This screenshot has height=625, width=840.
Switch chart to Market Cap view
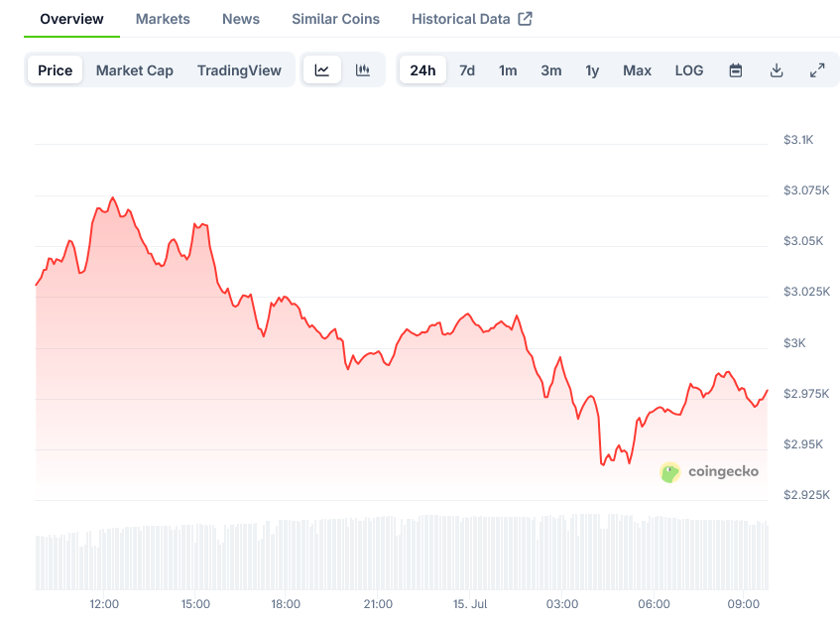[134, 70]
